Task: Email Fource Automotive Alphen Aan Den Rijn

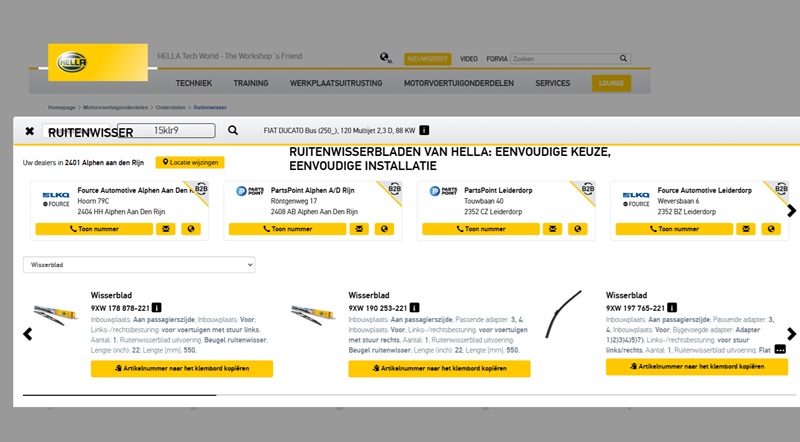Action: tap(166, 229)
